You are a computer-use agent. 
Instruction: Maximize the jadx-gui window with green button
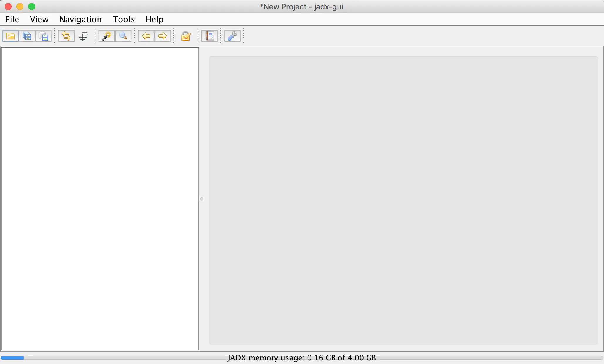(x=32, y=6)
